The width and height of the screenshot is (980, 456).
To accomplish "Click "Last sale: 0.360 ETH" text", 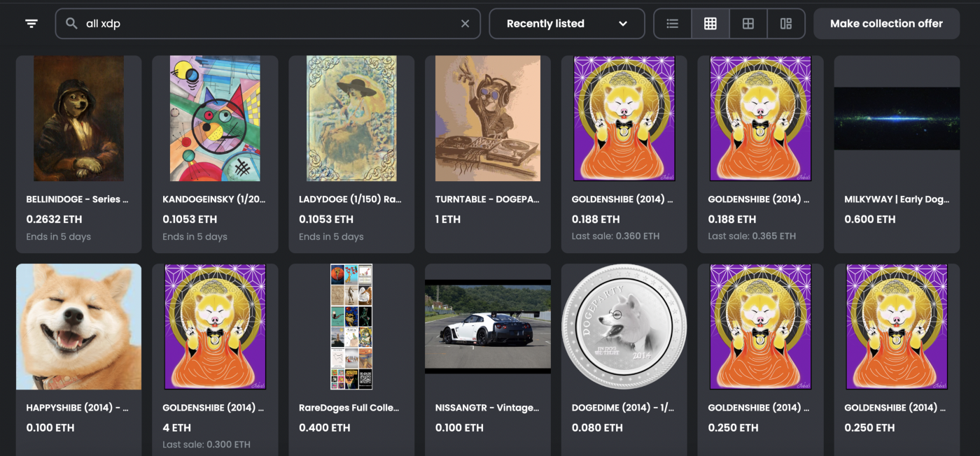I will click(615, 236).
